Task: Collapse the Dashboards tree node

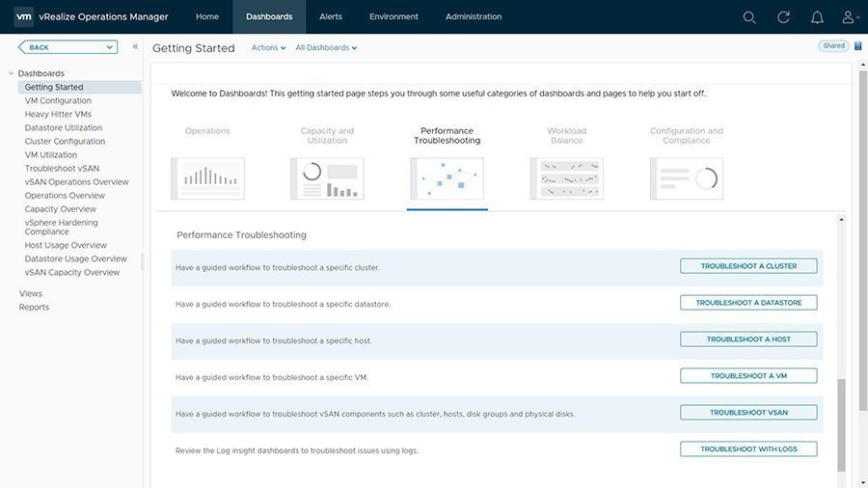Action: [x=11, y=73]
